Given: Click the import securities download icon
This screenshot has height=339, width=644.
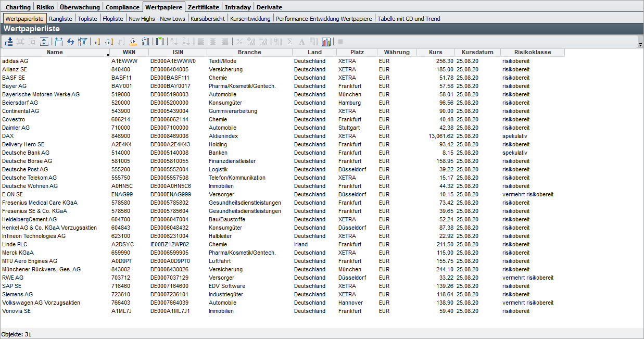Looking at the screenshot, I should [9, 42].
